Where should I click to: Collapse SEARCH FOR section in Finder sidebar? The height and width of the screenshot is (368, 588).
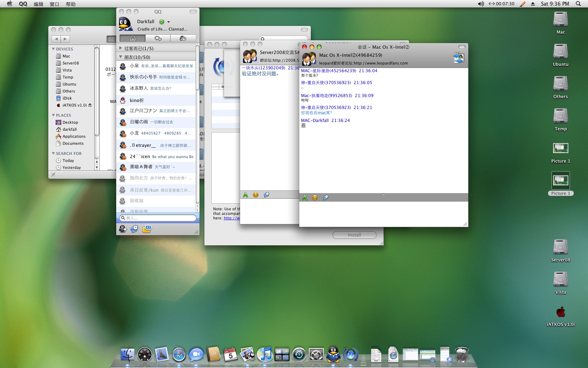(x=53, y=154)
